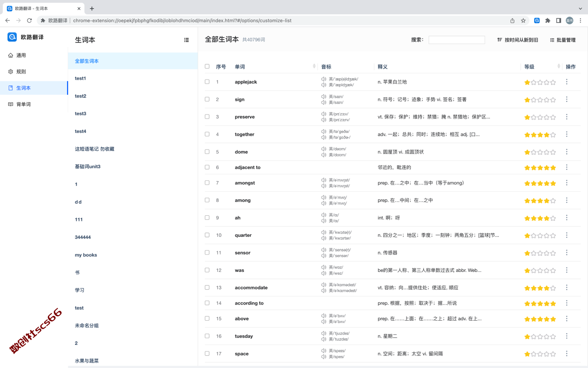Viewport: 588px width, 368px height.
Task: Open the test4 wordbook
Action: [133, 132]
